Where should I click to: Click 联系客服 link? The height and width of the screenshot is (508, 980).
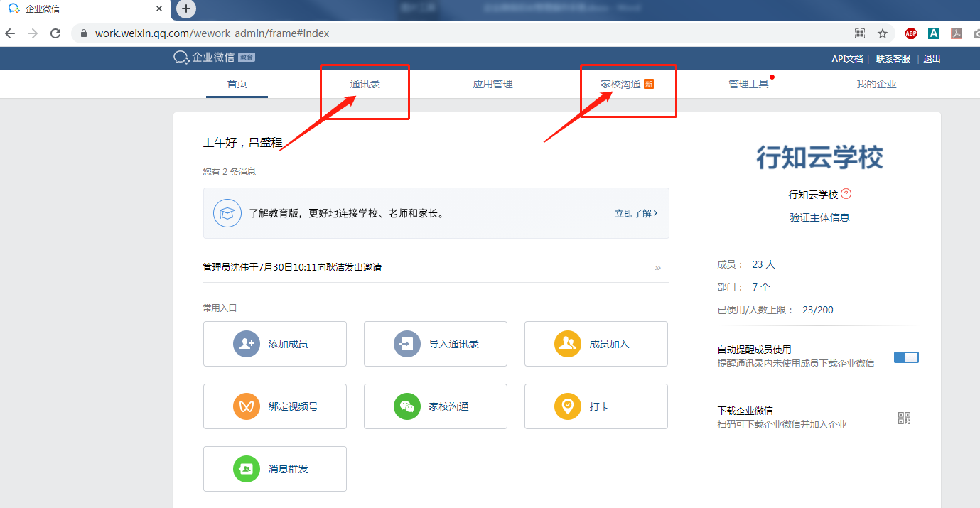(x=893, y=59)
